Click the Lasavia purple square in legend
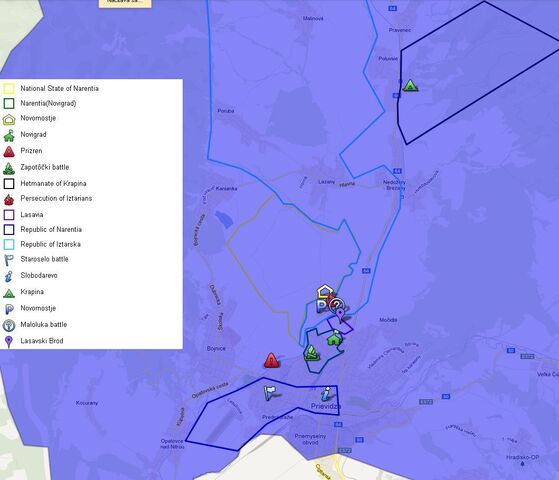The width and height of the screenshot is (559, 480). click(x=9, y=215)
